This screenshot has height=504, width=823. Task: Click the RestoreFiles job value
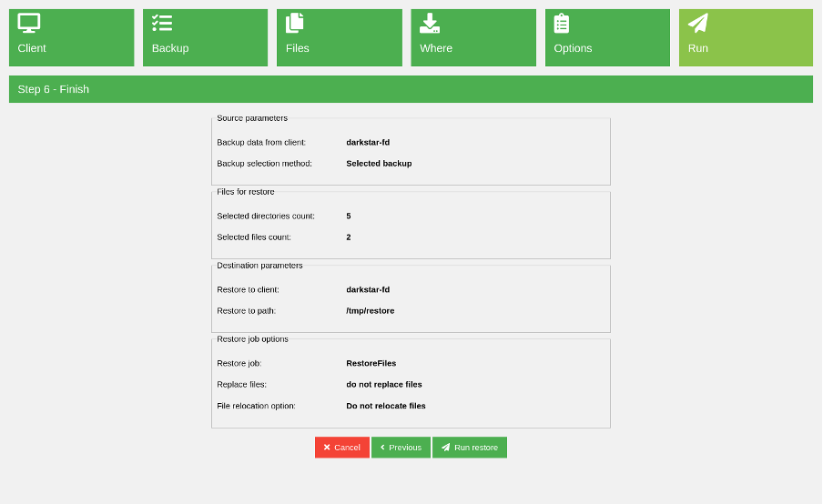(x=371, y=363)
